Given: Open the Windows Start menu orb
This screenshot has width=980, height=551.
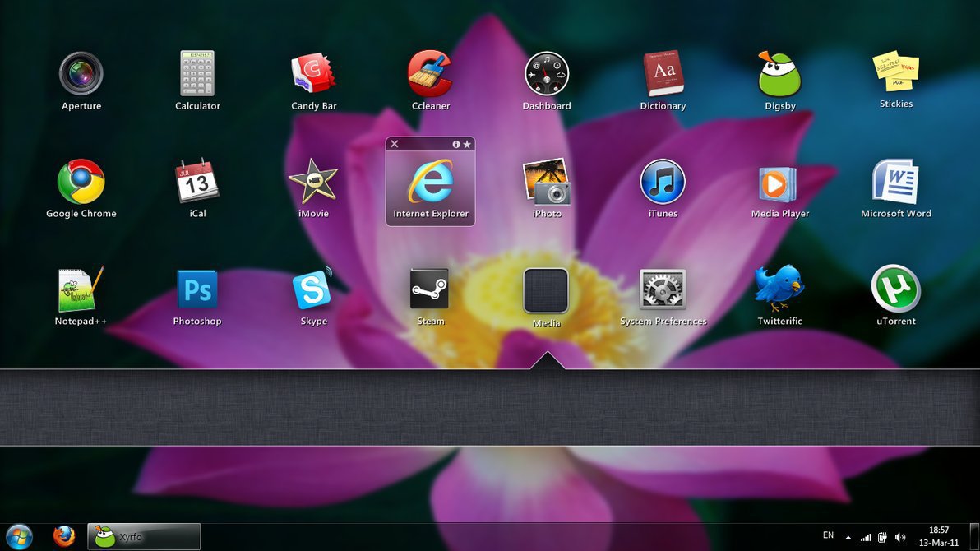Looking at the screenshot, I should pos(20,537).
